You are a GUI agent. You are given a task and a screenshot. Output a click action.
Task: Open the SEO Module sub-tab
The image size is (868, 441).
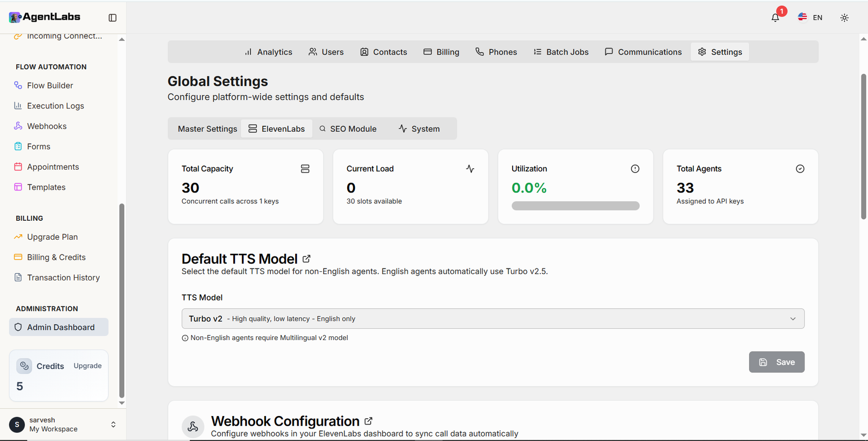348,129
